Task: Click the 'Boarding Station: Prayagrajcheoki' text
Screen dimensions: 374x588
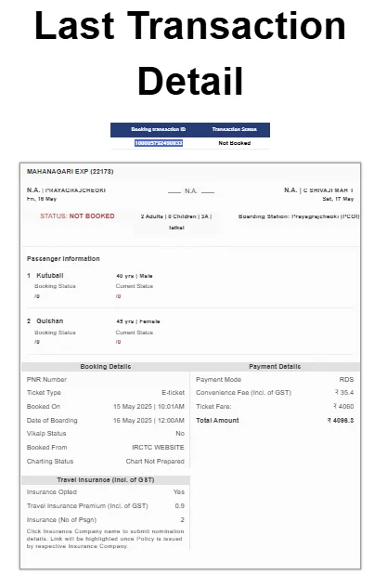Action: (x=299, y=216)
